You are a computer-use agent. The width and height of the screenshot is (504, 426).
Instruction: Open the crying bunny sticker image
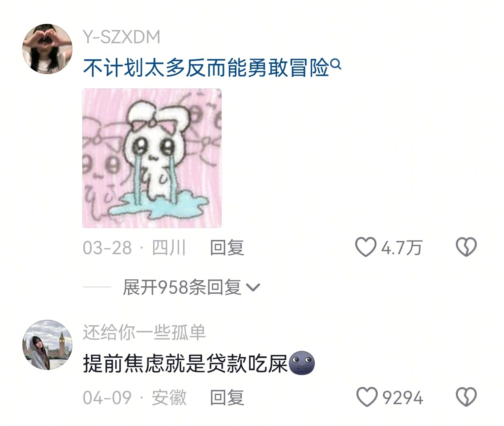[152, 158]
